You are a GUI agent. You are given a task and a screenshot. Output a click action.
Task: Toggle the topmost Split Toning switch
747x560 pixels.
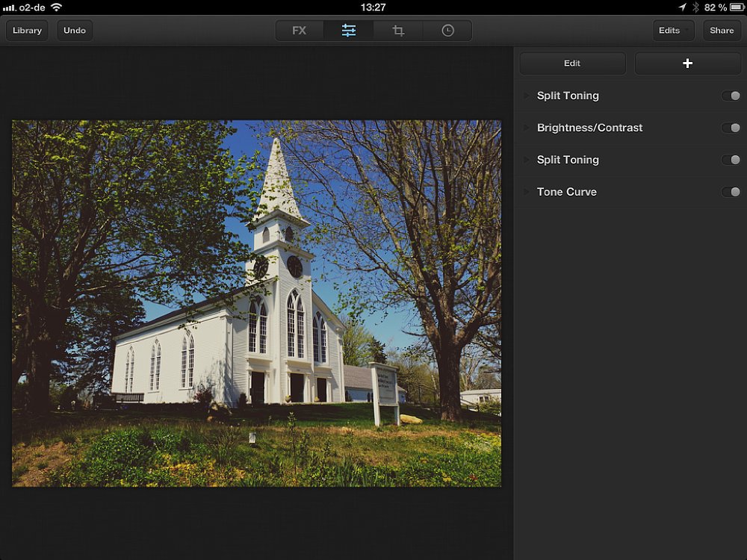[x=731, y=96]
